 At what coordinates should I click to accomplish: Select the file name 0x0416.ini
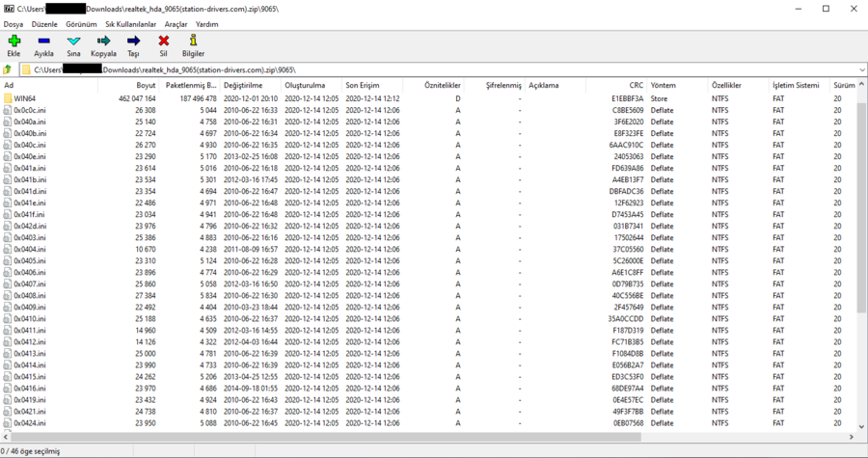coord(31,389)
